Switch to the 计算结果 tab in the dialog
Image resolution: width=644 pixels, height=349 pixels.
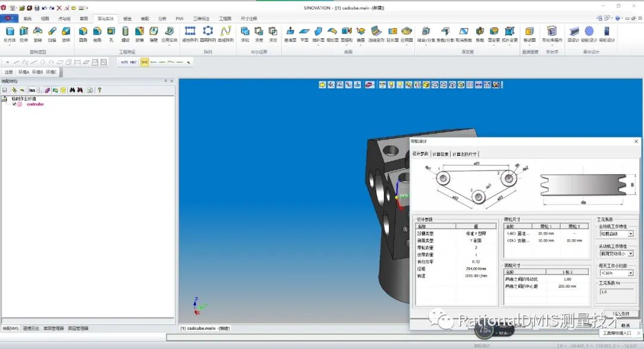pyautogui.click(x=440, y=154)
